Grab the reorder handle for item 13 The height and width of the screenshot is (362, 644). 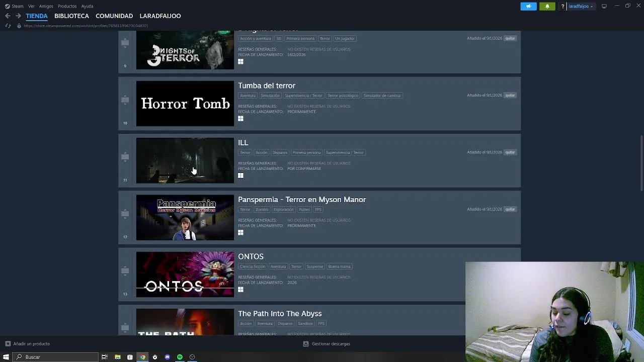coord(125,270)
